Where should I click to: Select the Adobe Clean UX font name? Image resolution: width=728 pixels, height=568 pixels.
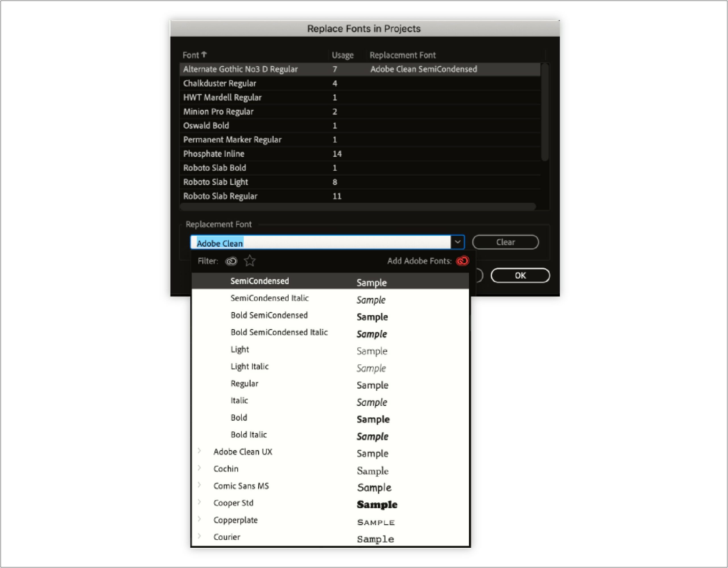[x=243, y=452]
